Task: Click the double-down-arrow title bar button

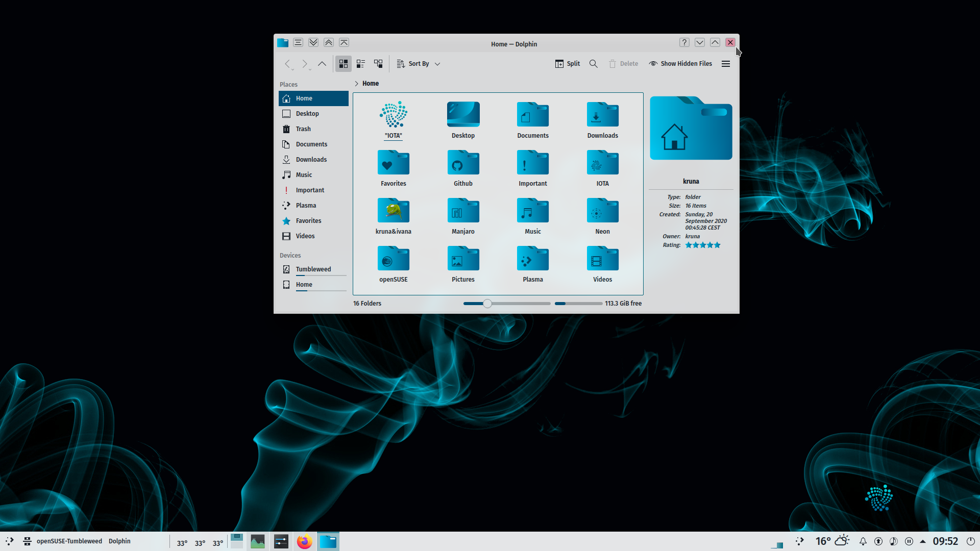Action: [x=313, y=43]
